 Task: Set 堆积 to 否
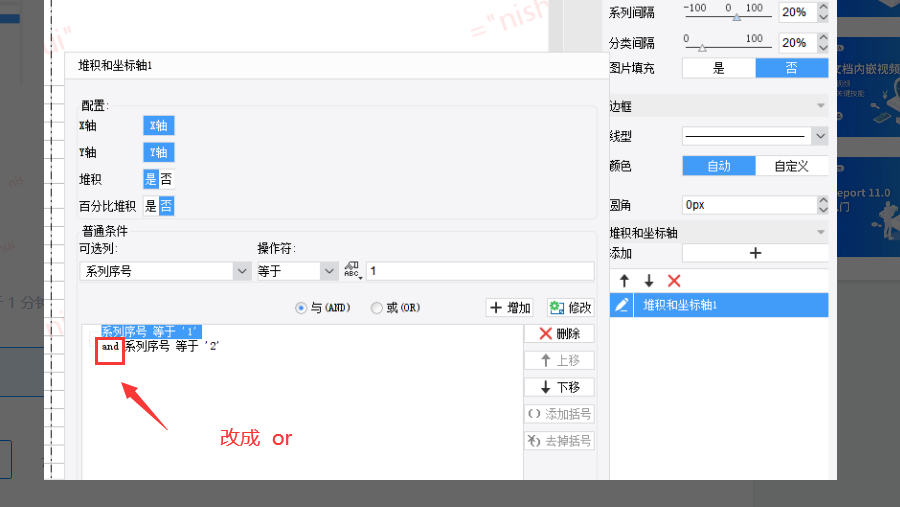[x=166, y=179]
